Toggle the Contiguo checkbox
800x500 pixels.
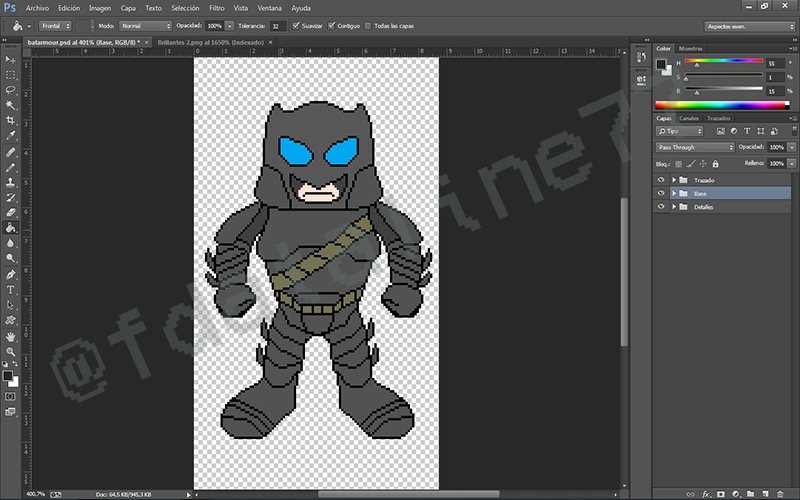pos(332,26)
